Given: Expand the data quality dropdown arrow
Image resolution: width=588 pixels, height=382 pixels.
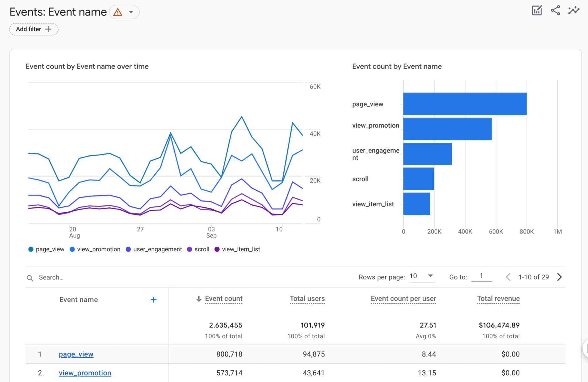Looking at the screenshot, I should click(x=131, y=12).
